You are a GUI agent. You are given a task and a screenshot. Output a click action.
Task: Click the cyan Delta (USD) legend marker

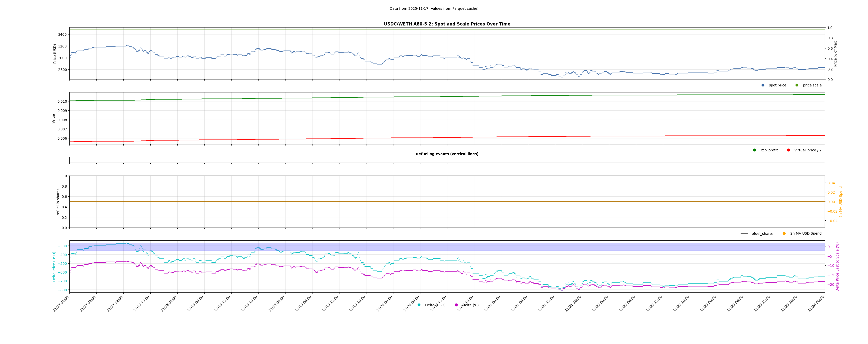click(x=419, y=305)
